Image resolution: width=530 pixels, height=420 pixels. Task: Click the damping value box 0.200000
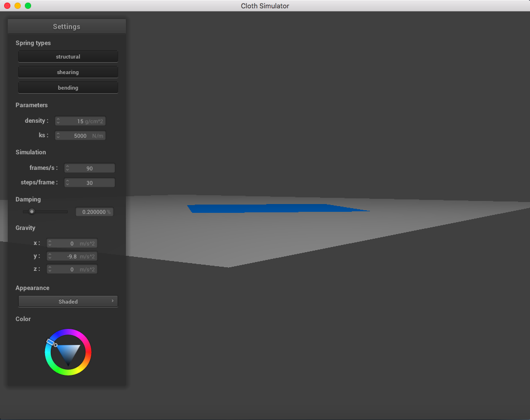click(x=94, y=212)
